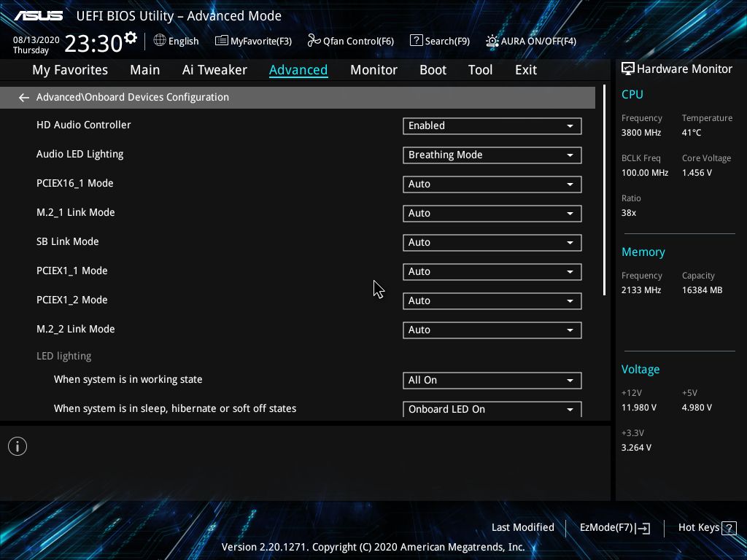Open the M.2_2 Link Mode dropdown
This screenshot has width=747, height=560.
point(492,330)
